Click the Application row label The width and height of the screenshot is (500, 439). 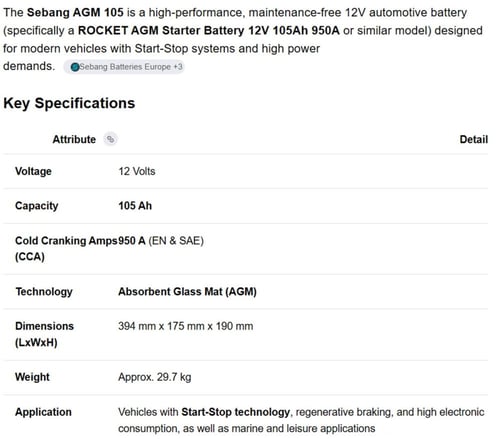coord(43,412)
